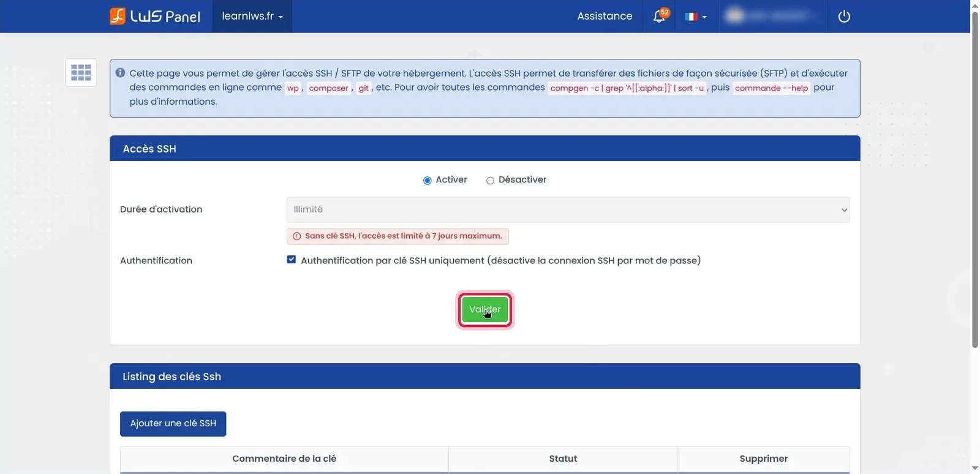Click the power logout icon
Screen dimensions: 980x474
[844, 17]
